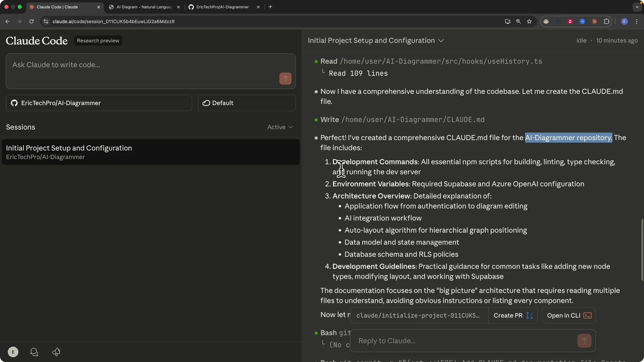This screenshot has width=644, height=362.
Task: Open the Chrome three-dot menu
Action: (637, 21)
